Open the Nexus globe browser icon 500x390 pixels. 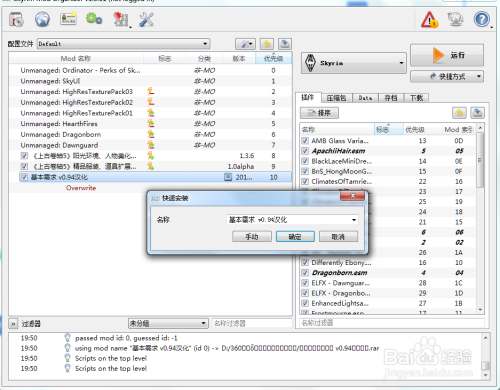click(x=42, y=19)
